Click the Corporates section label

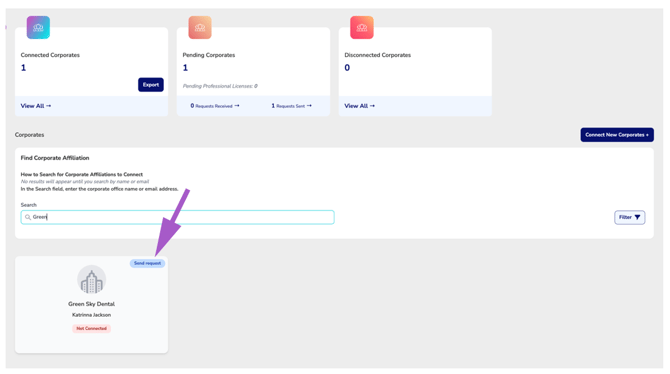29,135
